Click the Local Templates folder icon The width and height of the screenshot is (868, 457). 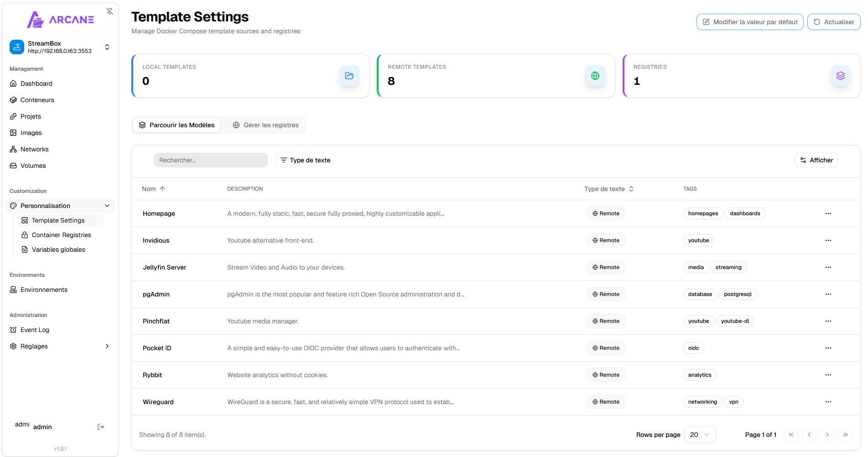349,76
